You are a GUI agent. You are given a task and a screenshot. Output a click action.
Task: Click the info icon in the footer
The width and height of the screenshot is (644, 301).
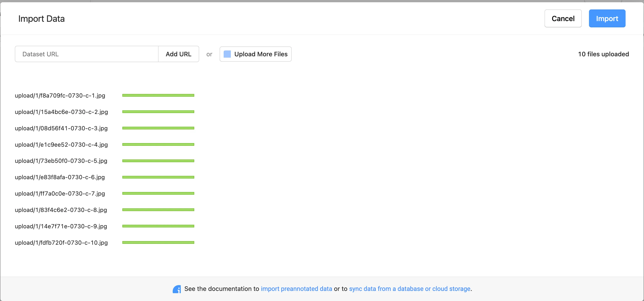[x=177, y=289]
